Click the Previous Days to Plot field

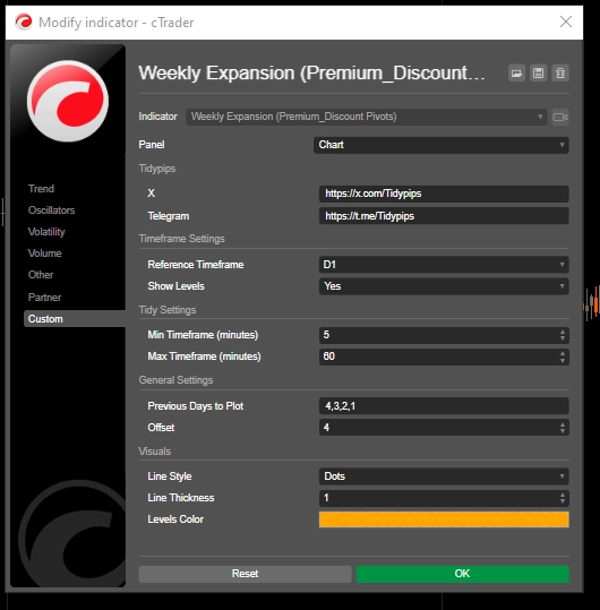[444, 406]
